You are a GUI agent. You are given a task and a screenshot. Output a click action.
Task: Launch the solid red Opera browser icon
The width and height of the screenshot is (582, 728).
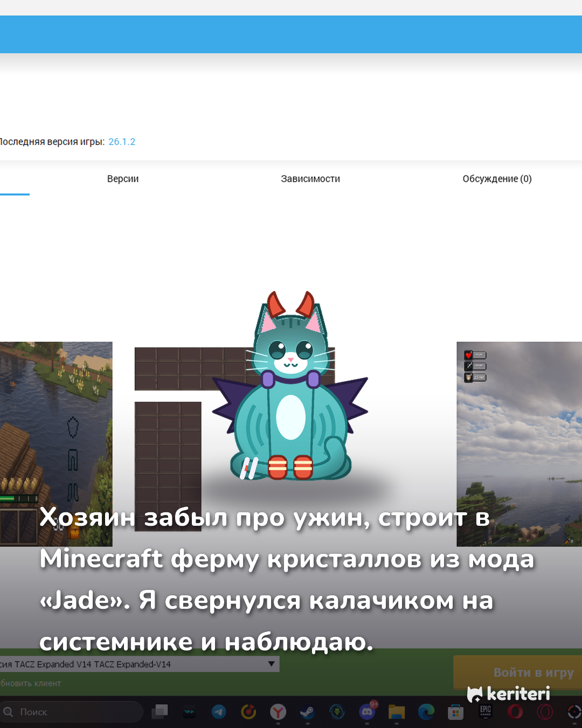coord(515,712)
